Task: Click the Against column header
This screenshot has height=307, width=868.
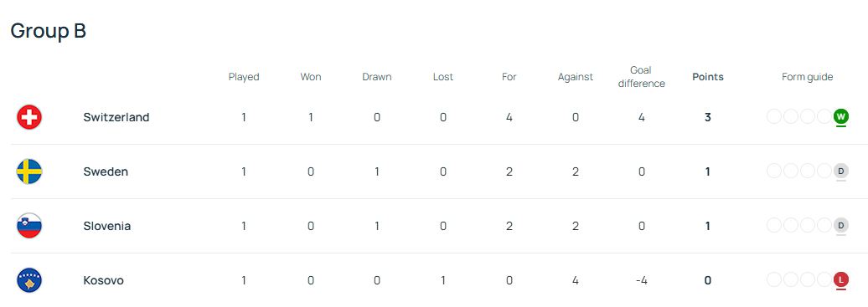Action: tap(575, 77)
